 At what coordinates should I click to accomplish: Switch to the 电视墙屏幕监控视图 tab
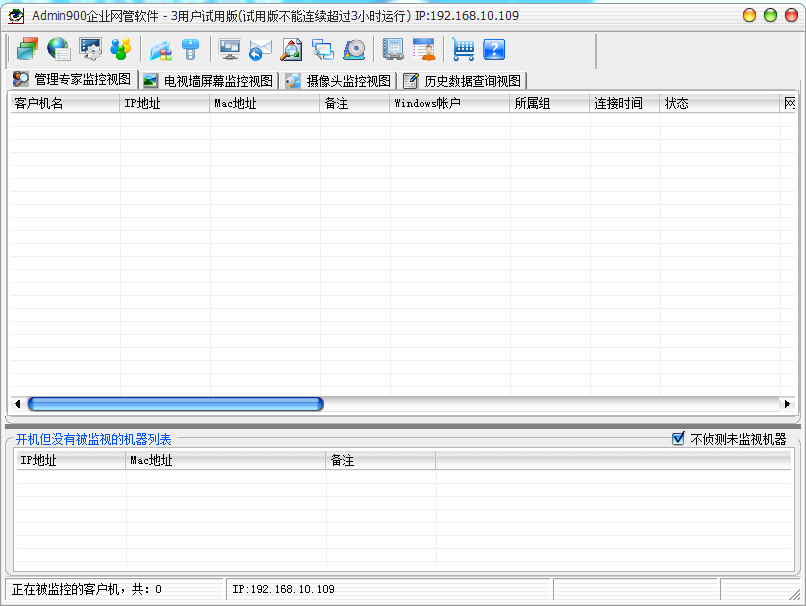[x=208, y=81]
